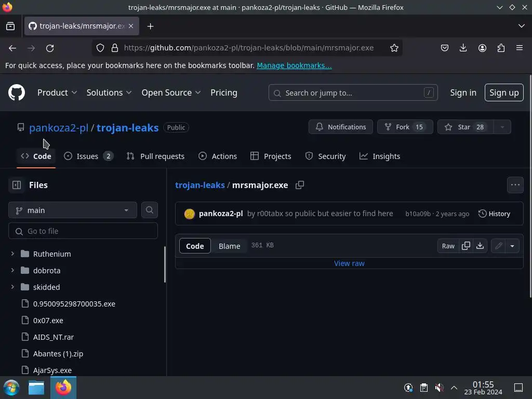This screenshot has width=532, height=399.
Task: Download the raw file icon
Action: point(480,246)
